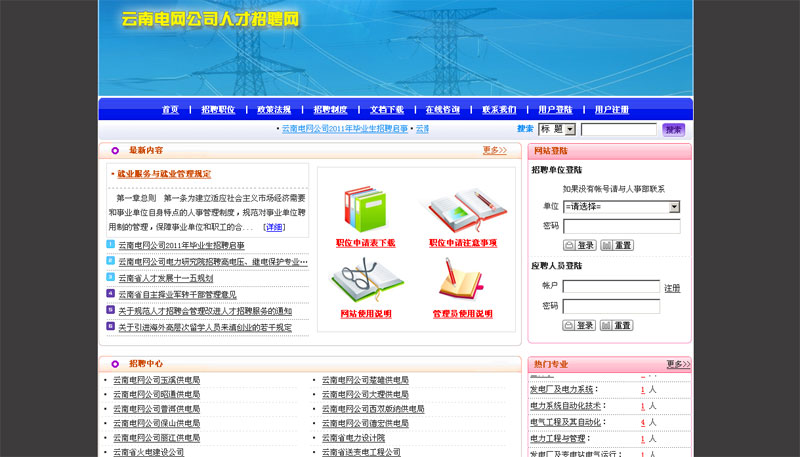Click the 职位申请表下载 folders icon
Image resolution: width=800 pixels, height=457 pixels.
click(364, 209)
